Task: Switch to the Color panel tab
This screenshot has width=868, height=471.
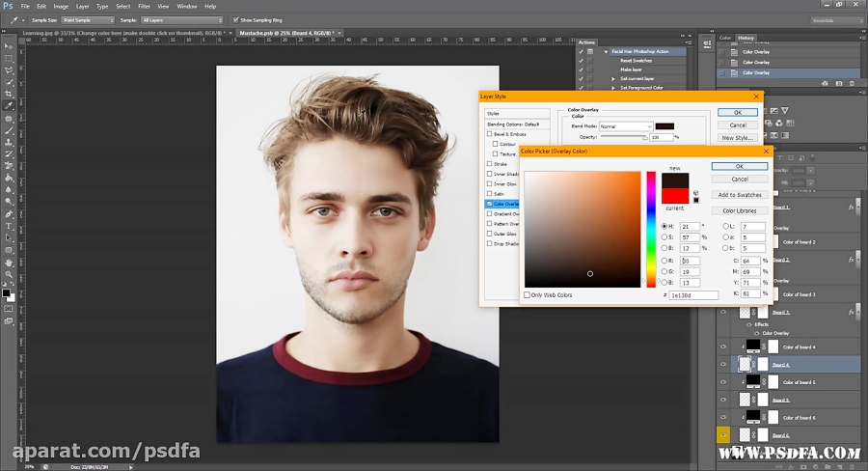Action: 725,38
